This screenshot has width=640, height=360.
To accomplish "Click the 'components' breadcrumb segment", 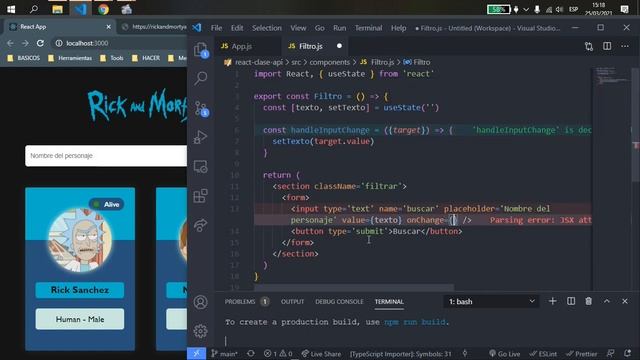I will [x=329, y=62].
